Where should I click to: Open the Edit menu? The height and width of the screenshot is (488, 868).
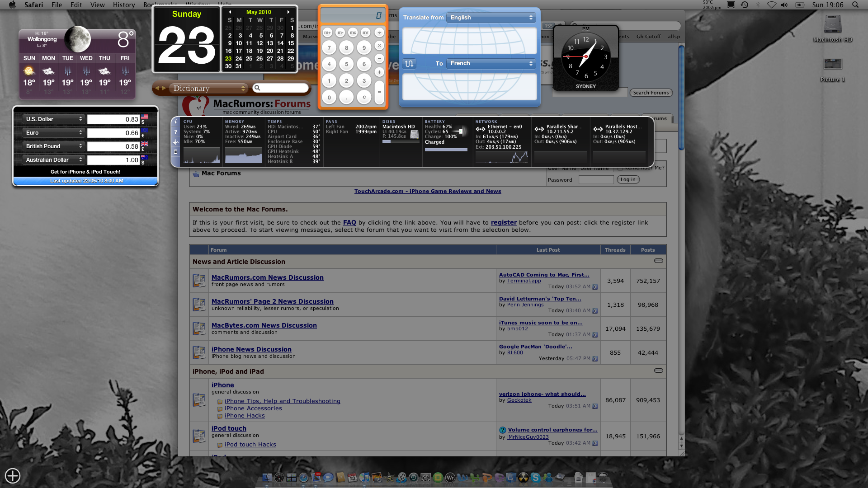[76, 5]
